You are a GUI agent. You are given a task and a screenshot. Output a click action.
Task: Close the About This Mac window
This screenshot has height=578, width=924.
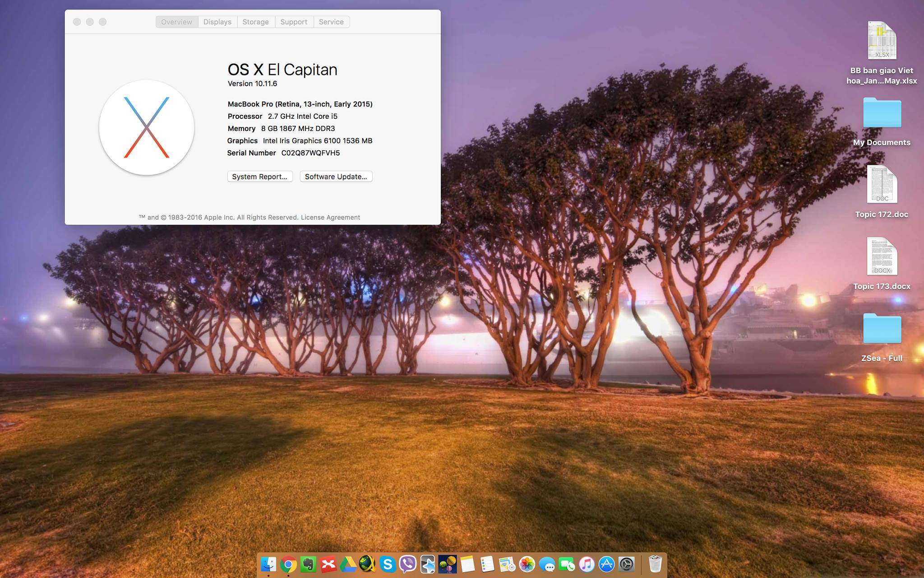tap(77, 22)
